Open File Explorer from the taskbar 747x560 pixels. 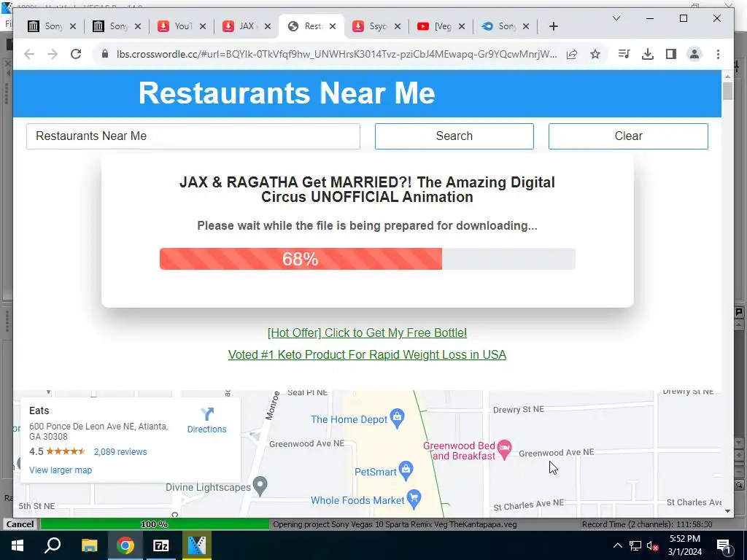[x=89, y=545]
